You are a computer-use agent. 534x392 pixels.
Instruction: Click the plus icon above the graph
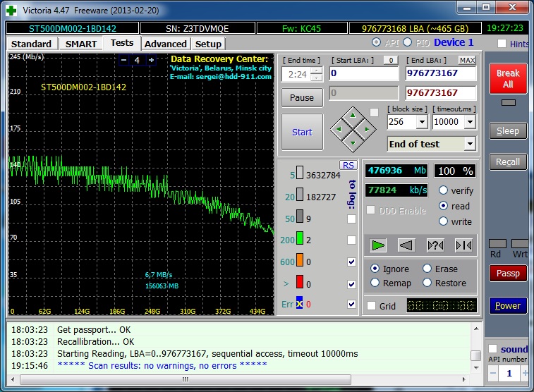pos(151,60)
